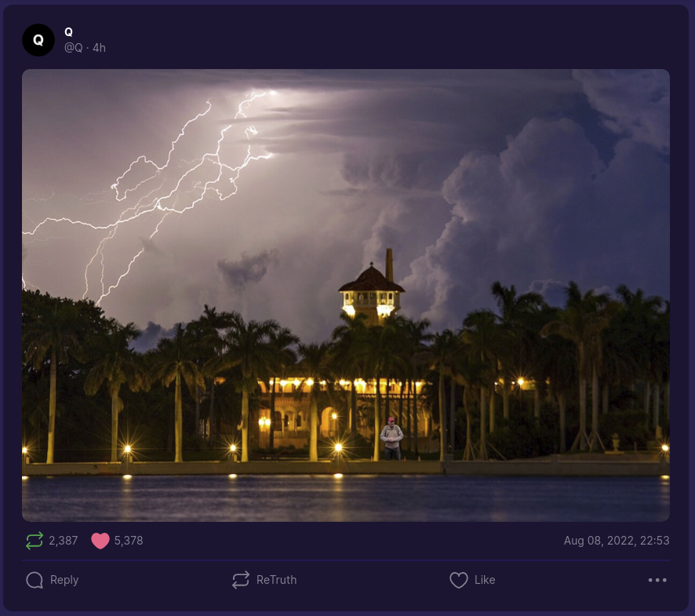View the 5,378 likes count
Viewport: 695px width, 616px height.
129,541
